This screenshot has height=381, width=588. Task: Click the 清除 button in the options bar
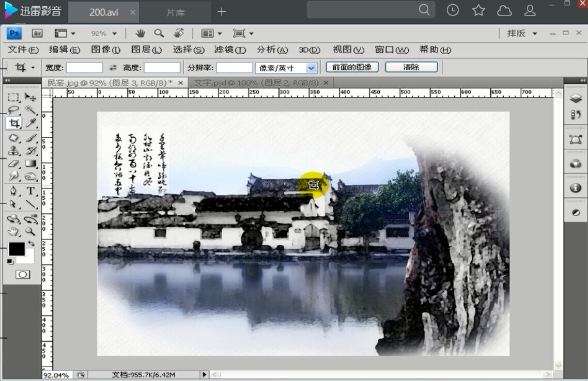coord(412,67)
